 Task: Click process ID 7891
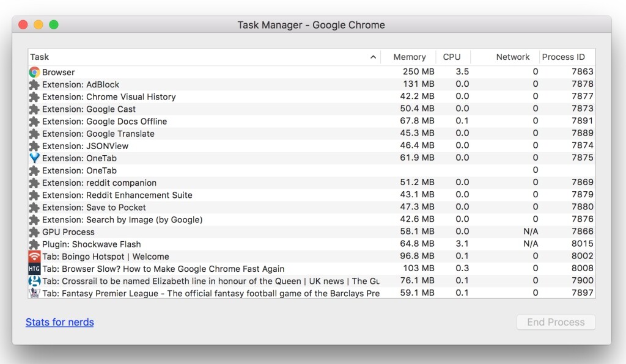click(x=583, y=120)
